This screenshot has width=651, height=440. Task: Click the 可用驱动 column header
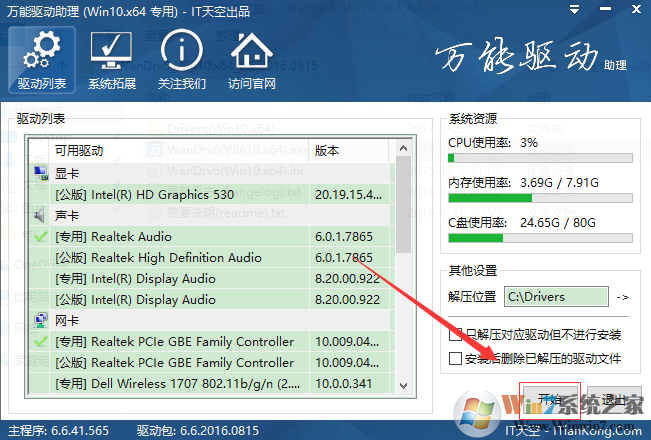pyautogui.click(x=180, y=151)
